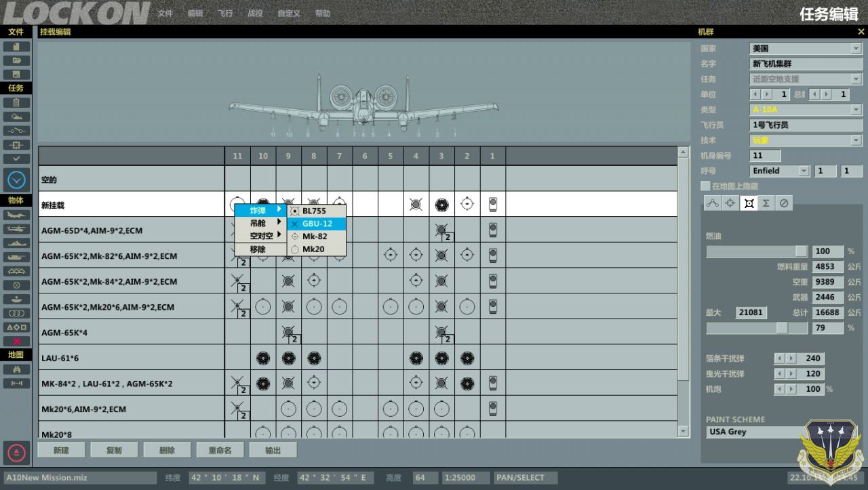Click the new mission file icon
The width and height of the screenshot is (868, 490).
(16, 47)
